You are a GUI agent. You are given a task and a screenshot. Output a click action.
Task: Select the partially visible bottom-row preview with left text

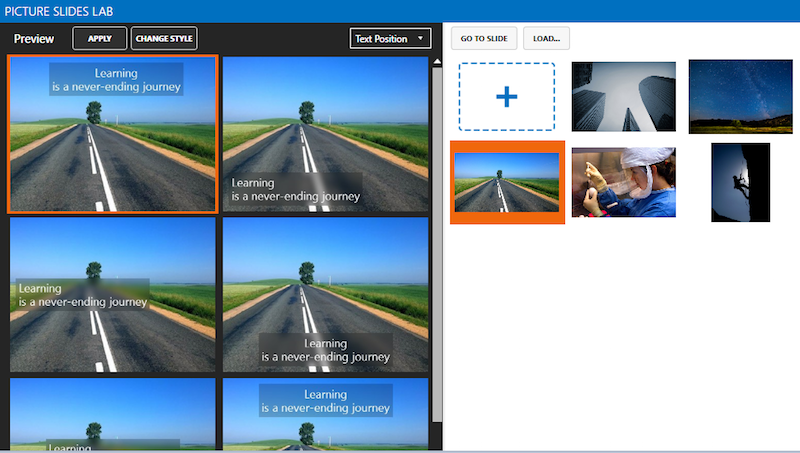(x=112, y=414)
